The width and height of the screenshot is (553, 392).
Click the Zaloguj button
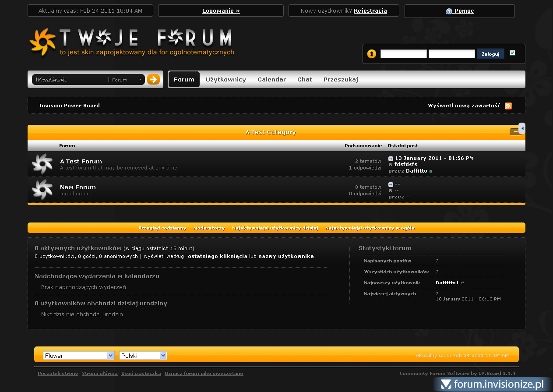pyautogui.click(x=490, y=54)
